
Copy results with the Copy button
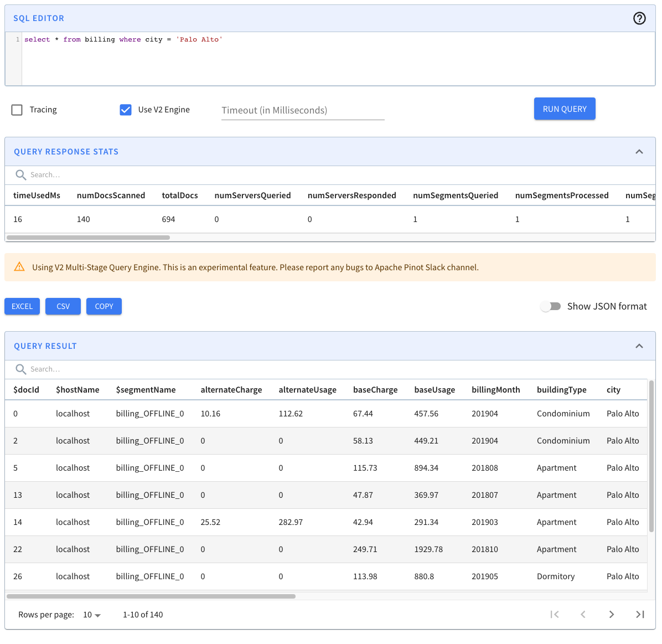(104, 306)
